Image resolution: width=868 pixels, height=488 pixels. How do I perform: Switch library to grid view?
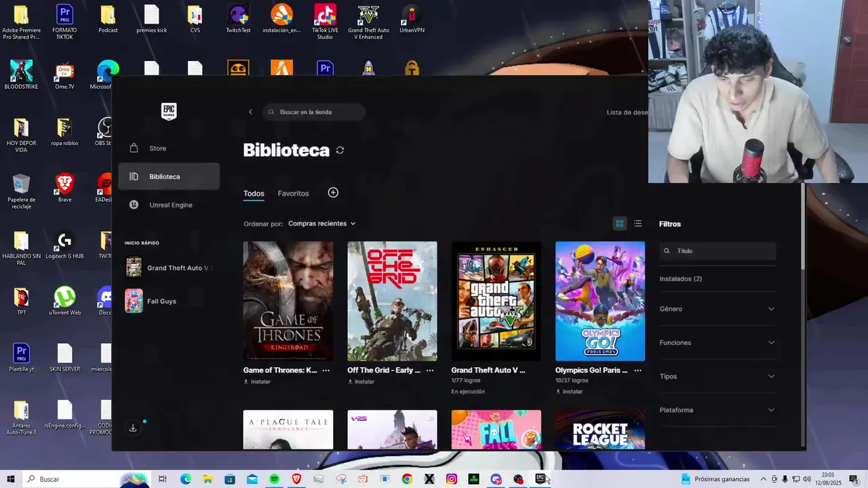619,224
